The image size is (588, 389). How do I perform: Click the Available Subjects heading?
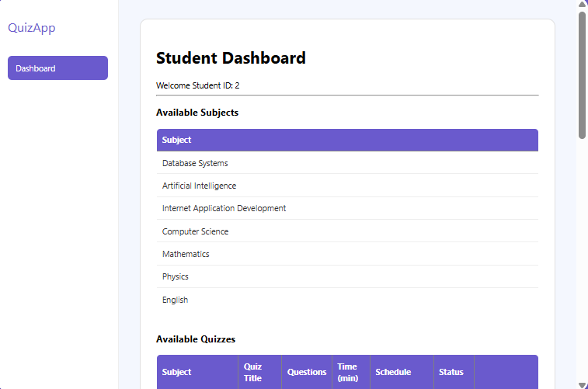197,113
